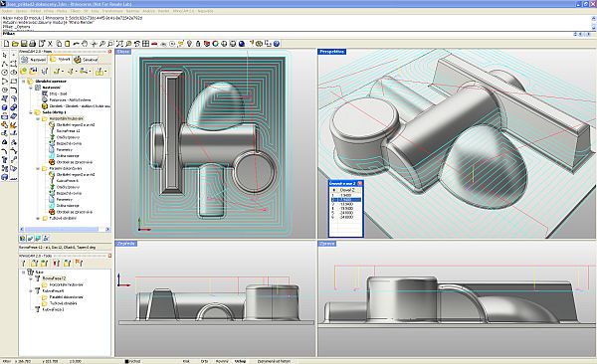
Task: Expand the Tužkové obrábění operation folder
Action: coord(38,218)
